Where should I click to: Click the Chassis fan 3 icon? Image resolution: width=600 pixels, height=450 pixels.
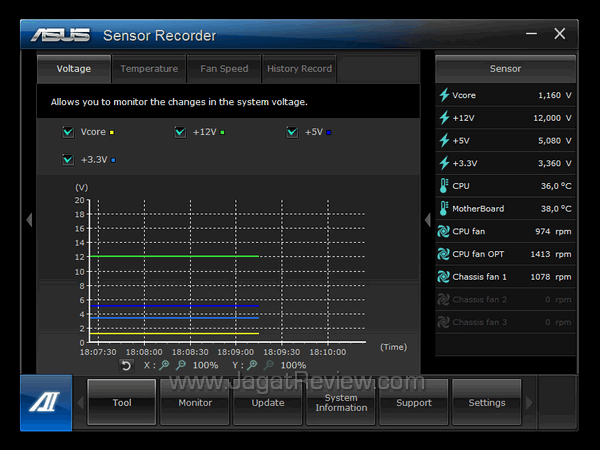pos(443,322)
